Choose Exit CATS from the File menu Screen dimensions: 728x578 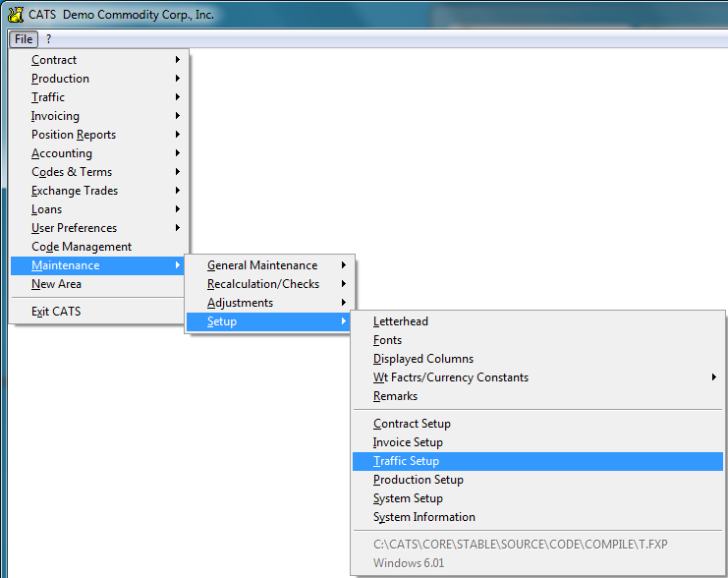coord(98,312)
